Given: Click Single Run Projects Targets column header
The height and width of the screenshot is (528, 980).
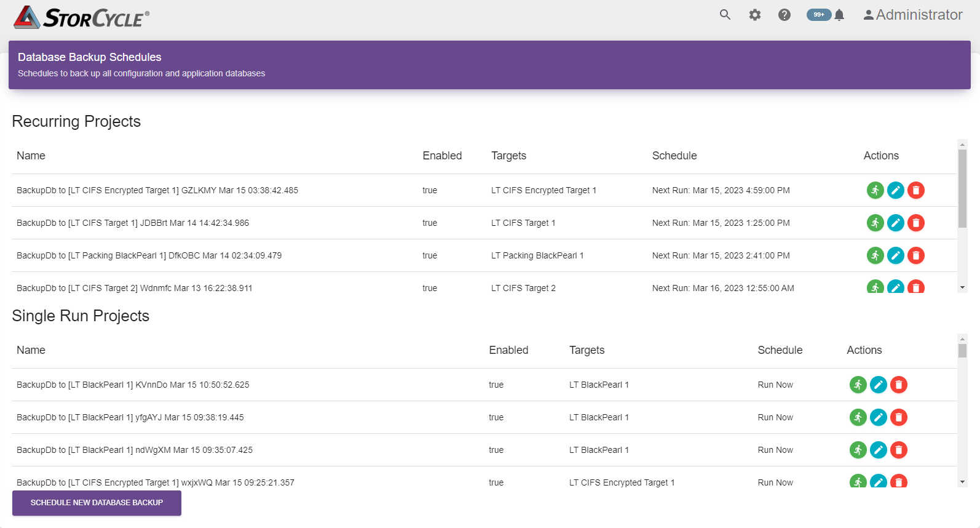Looking at the screenshot, I should click(x=587, y=350).
